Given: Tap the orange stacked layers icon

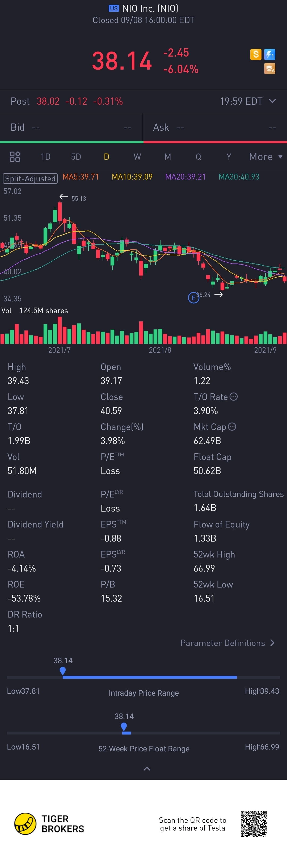Looking at the screenshot, I should tap(269, 69).
